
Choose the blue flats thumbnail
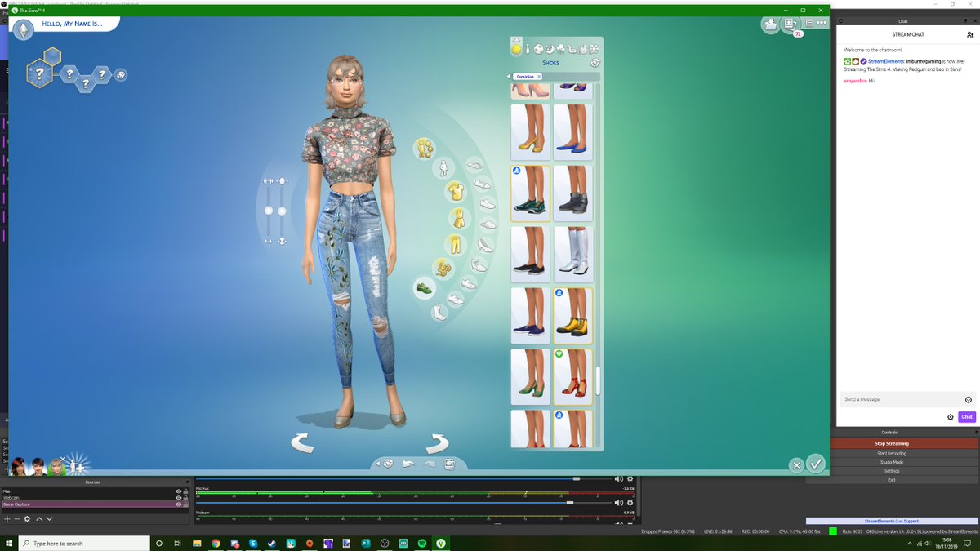pyautogui.click(x=573, y=131)
